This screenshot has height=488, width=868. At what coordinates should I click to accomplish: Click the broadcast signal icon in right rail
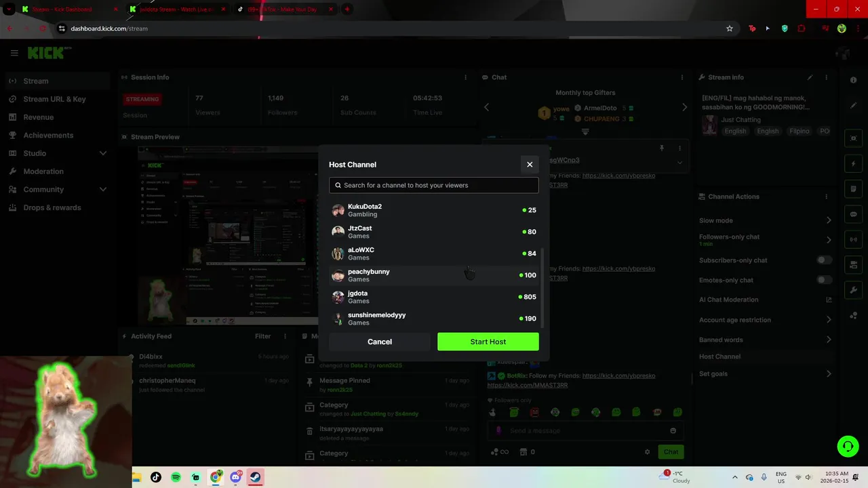(853, 239)
